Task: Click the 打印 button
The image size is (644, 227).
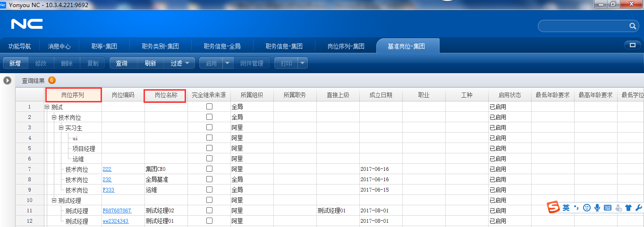Action: pyautogui.click(x=286, y=63)
